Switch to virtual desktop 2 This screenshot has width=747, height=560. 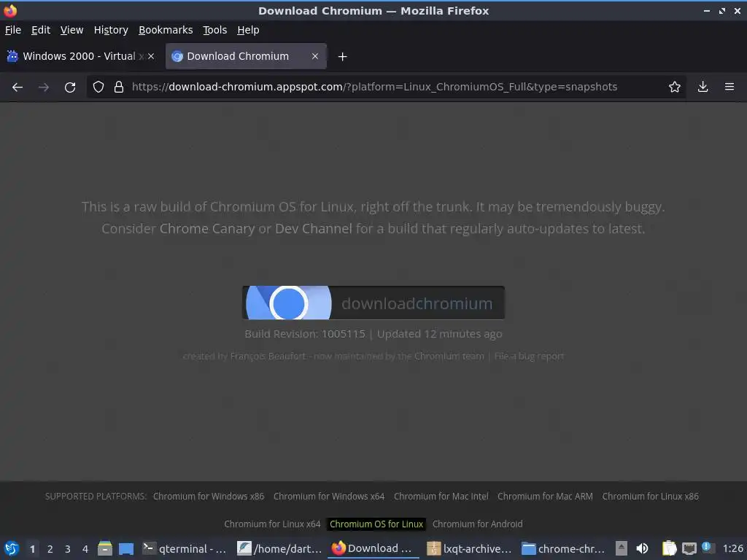[x=50, y=549]
